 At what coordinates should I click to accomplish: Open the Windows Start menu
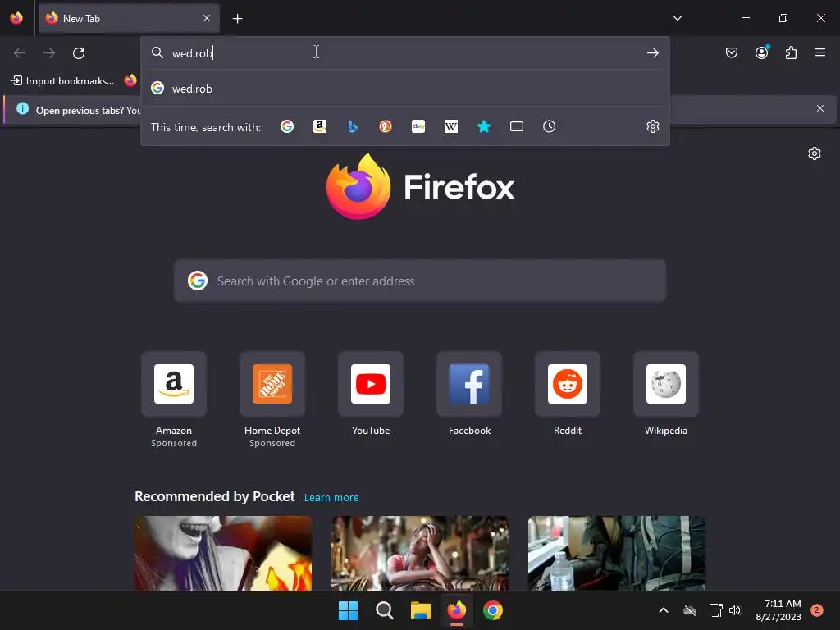tap(348, 610)
